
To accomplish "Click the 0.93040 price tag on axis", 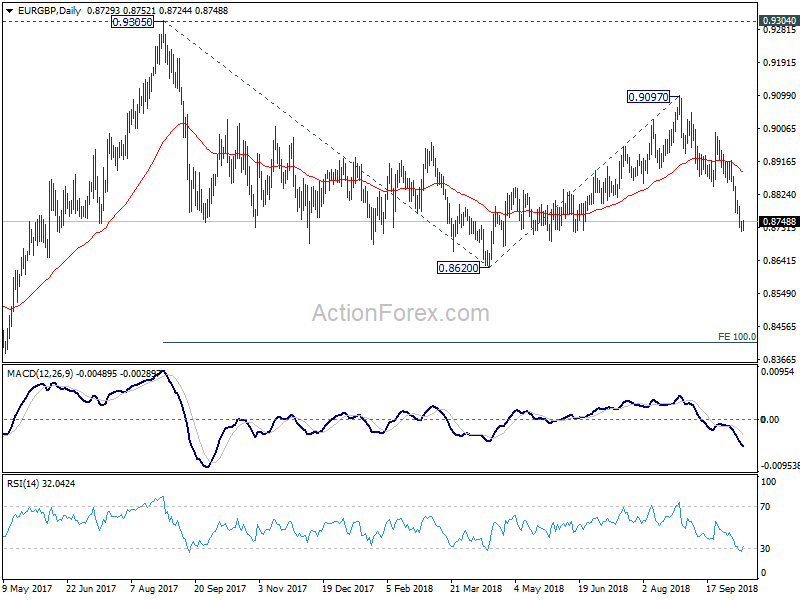I will [x=779, y=20].
